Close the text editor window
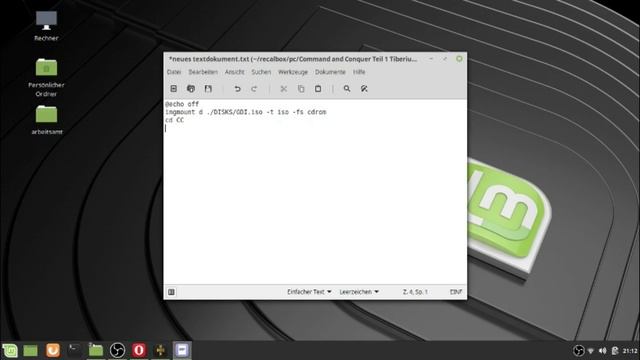This screenshot has width=640, height=360. click(x=459, y=59)
